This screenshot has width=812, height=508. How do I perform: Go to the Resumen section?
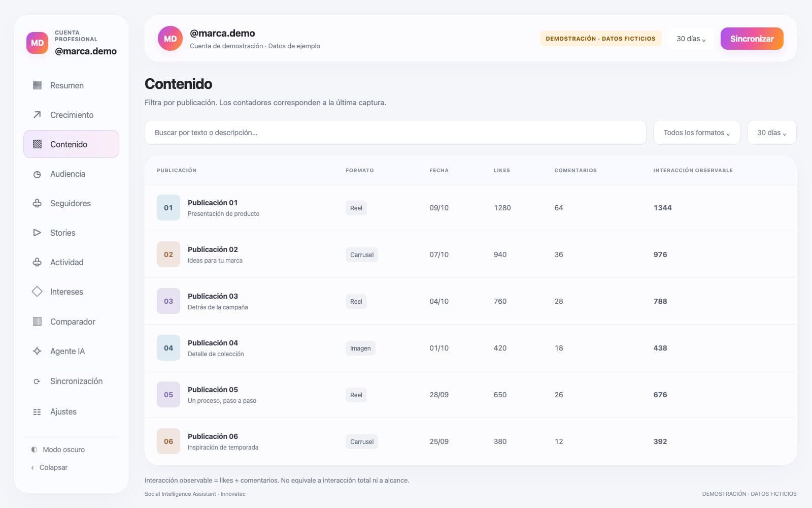[71, 85]
